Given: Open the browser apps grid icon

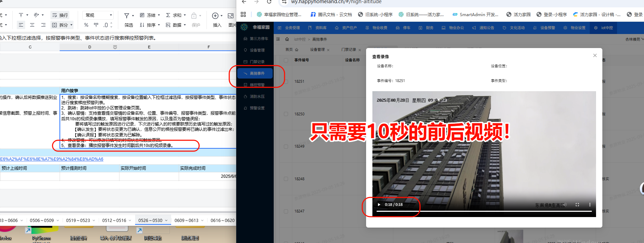Looking at the screenshot, I should [243, 14].
